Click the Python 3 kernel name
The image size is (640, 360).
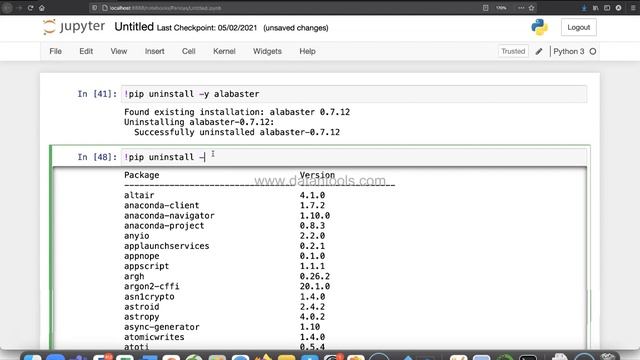[x=569, y=51]
